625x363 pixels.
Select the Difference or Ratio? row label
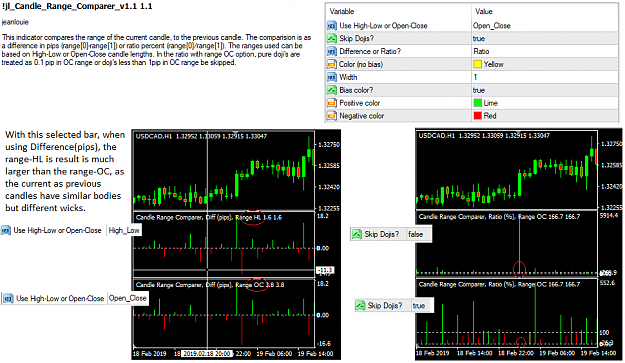[x=370, y=51]
